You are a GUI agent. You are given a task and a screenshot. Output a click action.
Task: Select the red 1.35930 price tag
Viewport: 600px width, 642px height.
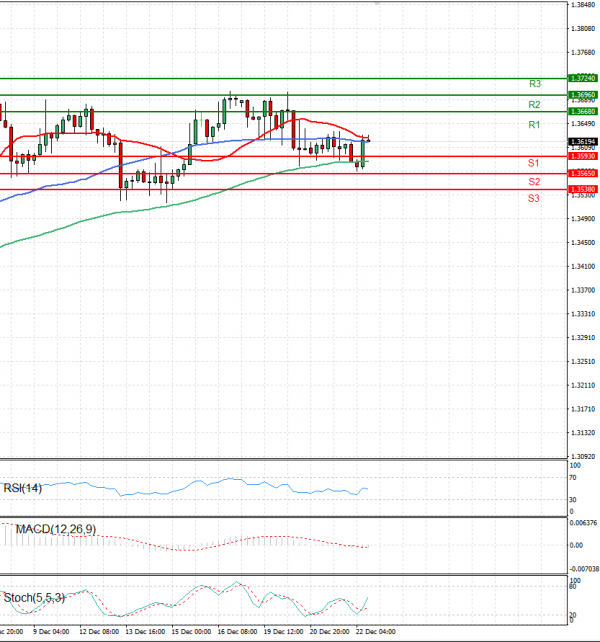point(583,156)
